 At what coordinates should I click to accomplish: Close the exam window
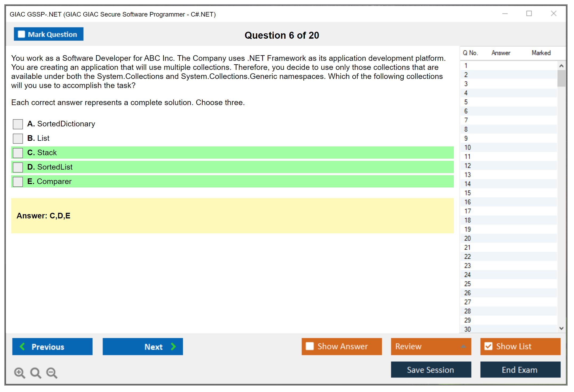coord(553,14)
